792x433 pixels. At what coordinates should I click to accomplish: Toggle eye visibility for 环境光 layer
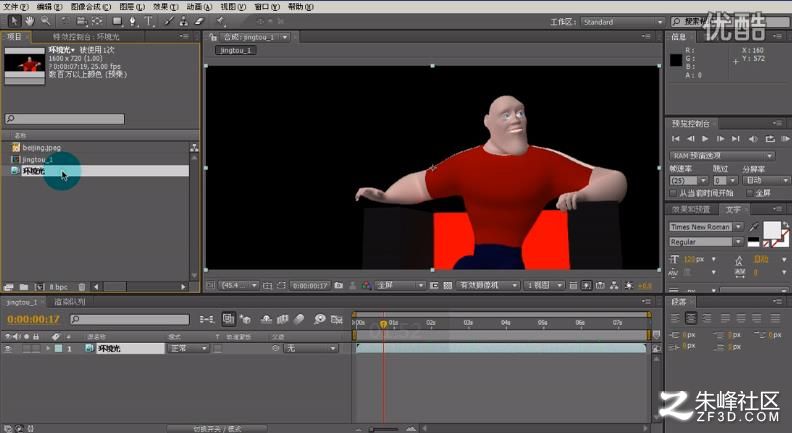(8, 349)
